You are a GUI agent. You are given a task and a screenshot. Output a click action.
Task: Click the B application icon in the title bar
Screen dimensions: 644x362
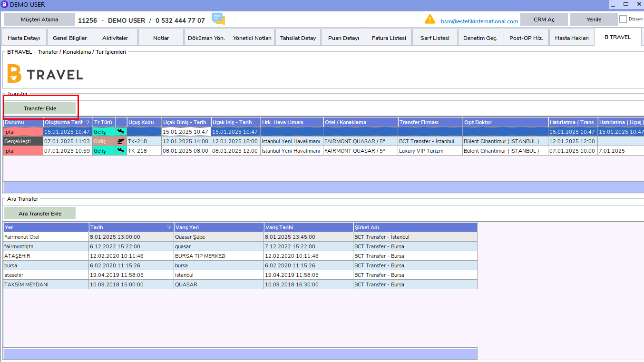tap(5, 4)
